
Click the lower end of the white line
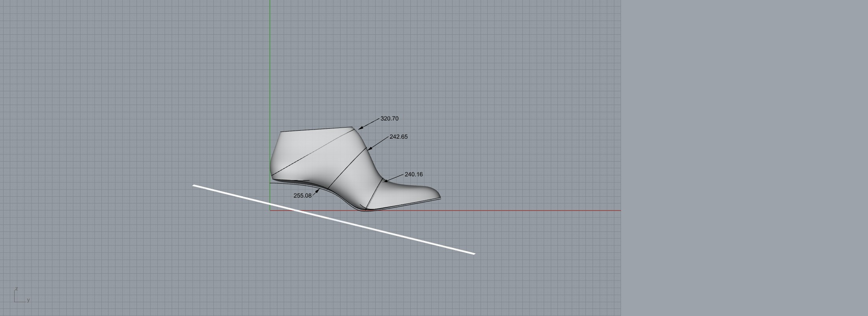point(473,253)
